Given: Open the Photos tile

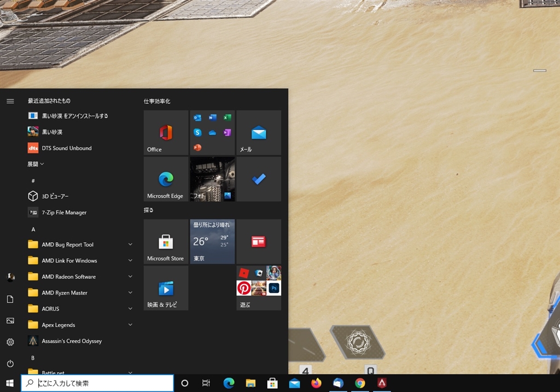Looking at the screenshot, I should point(212,179).
